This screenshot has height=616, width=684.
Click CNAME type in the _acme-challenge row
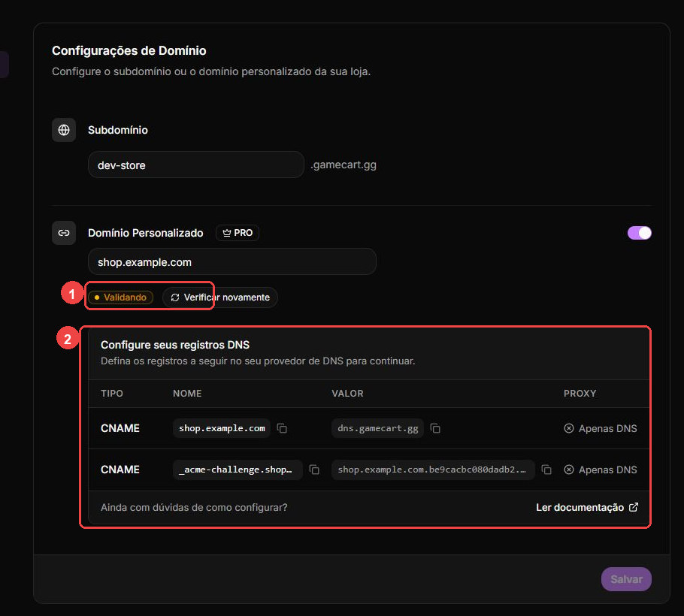coord(120,470)
